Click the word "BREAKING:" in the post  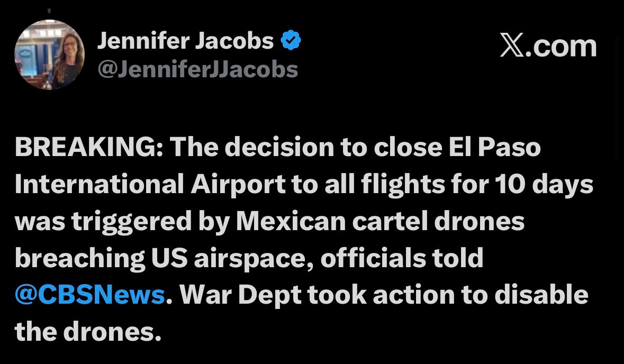pos(89,147)
